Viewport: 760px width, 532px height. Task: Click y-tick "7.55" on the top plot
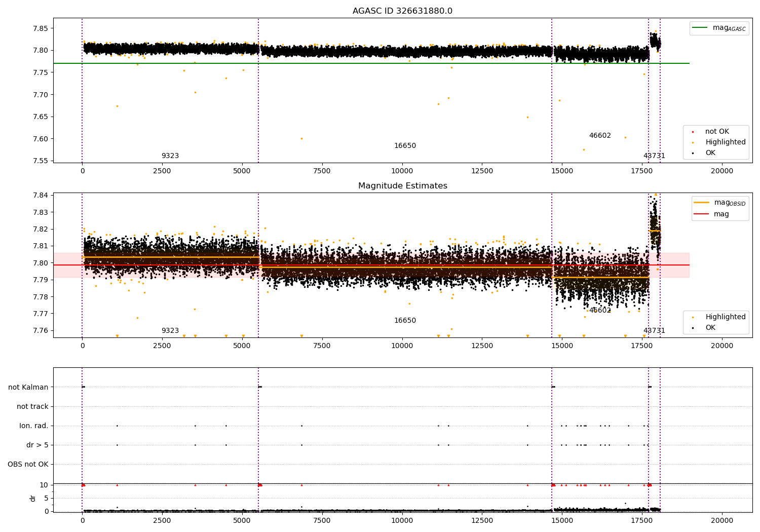pyautogui.click(x=41, y=161)
